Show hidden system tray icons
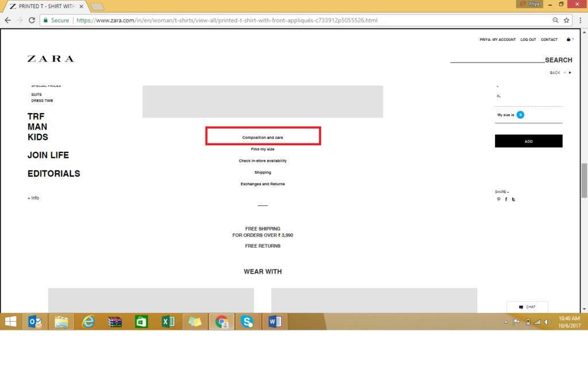 506,322
